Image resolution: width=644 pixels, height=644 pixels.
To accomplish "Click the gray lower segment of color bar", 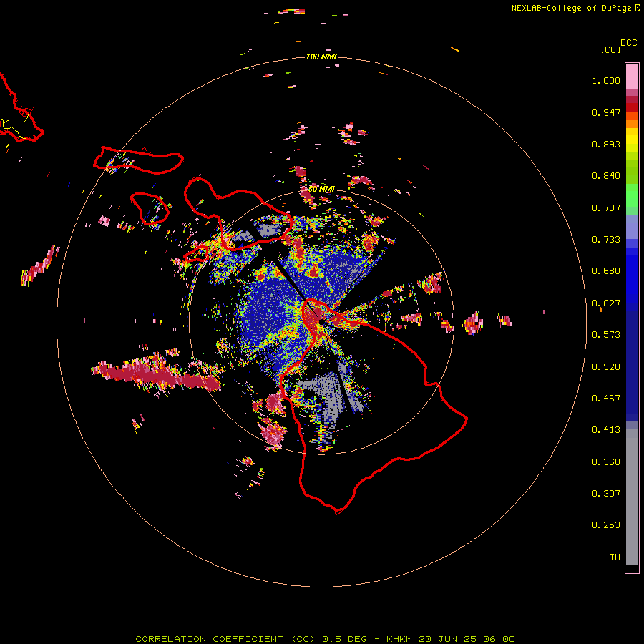I will (x=632, y=497).
